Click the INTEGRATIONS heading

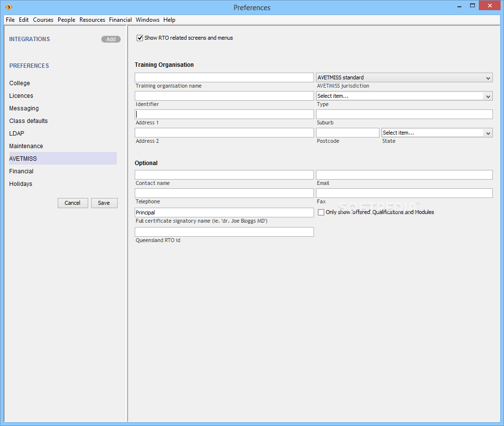[30, 39]
